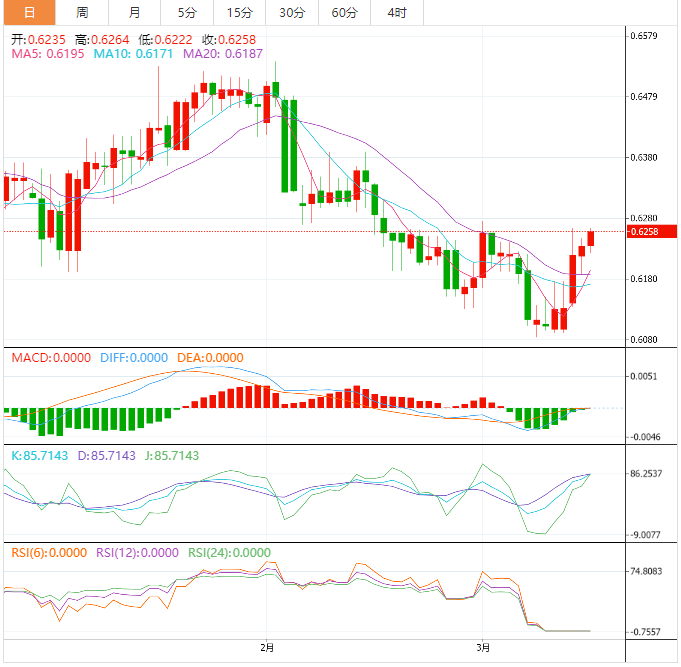Click the close price value 0.6258
This screenshot has width=681, height=667.
pos(237,40)
